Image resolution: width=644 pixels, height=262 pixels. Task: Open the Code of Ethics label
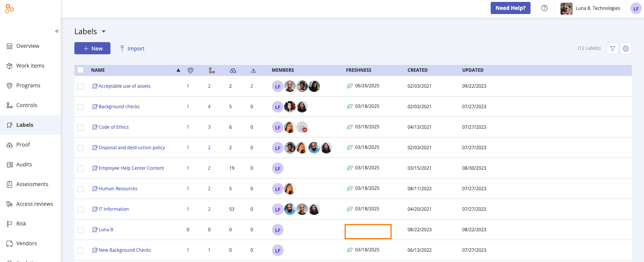[113, 127]
